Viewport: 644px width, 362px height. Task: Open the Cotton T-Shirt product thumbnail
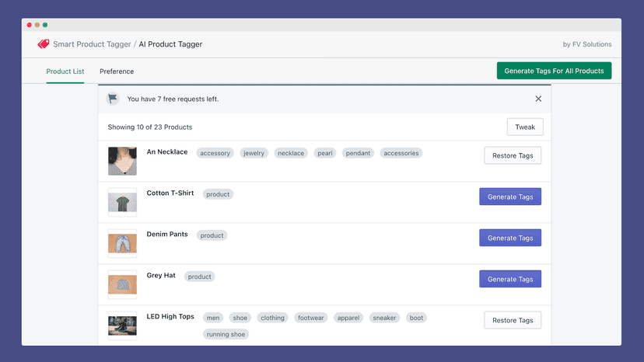pyautogui.click(x=122, y=202)
